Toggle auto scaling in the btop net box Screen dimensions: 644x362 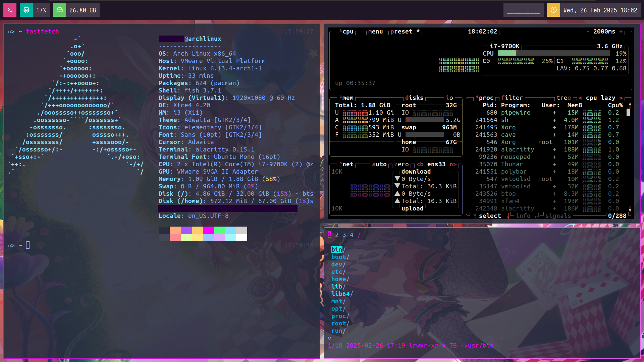379,164
